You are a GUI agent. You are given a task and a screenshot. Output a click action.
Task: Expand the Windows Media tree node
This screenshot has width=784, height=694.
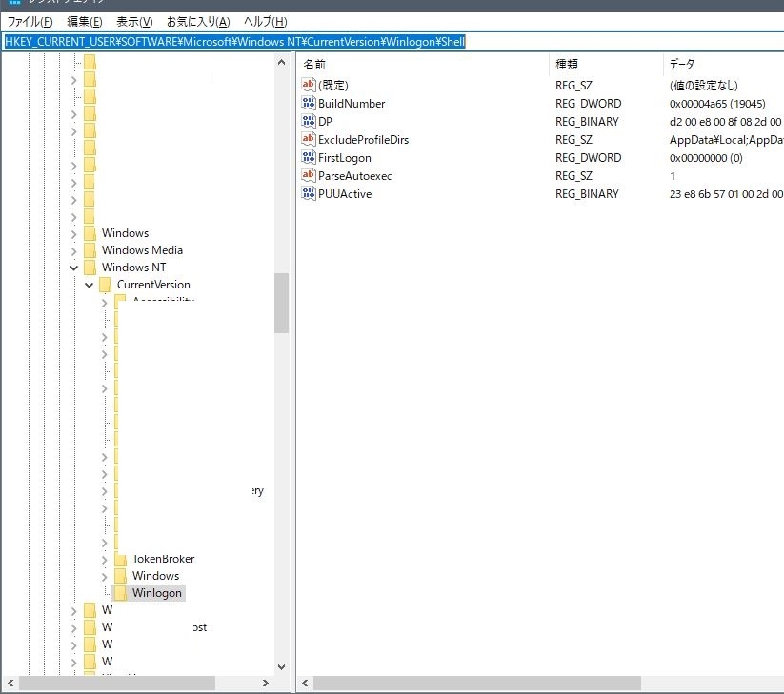point(74,250)
